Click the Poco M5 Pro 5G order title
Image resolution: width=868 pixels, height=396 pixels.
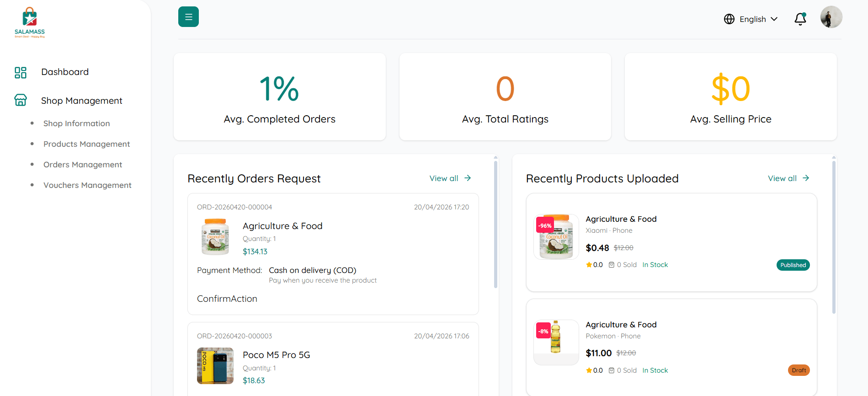tap(277, 355)
